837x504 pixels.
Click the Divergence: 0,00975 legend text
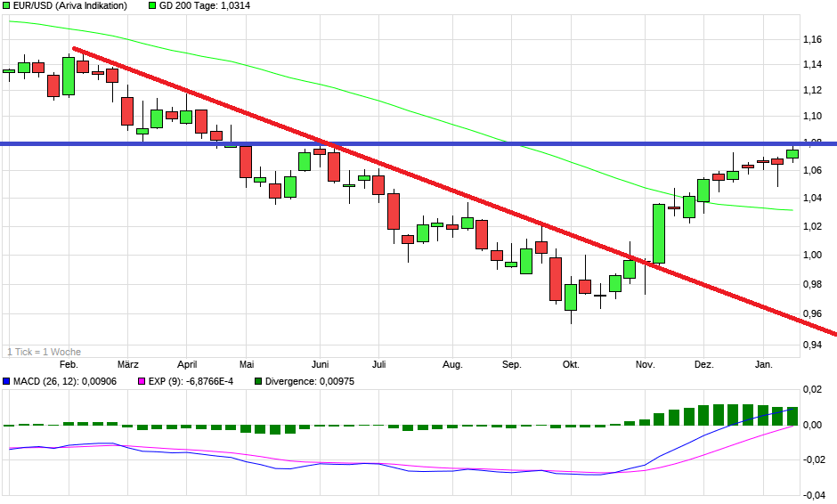coord(306,382)
